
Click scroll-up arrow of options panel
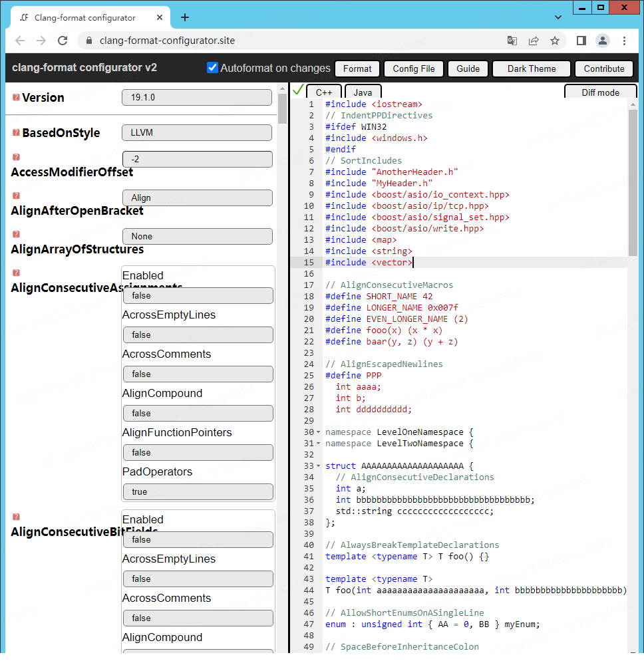coord(283,88)
